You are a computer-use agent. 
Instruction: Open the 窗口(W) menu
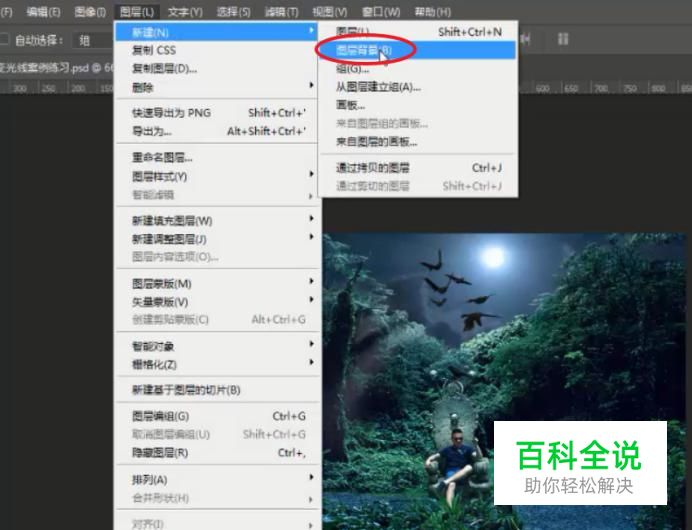point(381,12)
